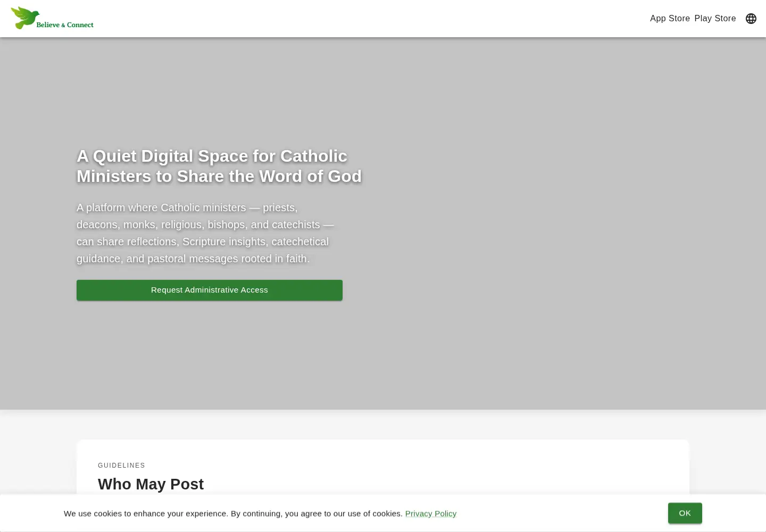Viewport: 766px width, 532px height.
Task: Open the Privacy Policy link
Action: click(431, 513)
